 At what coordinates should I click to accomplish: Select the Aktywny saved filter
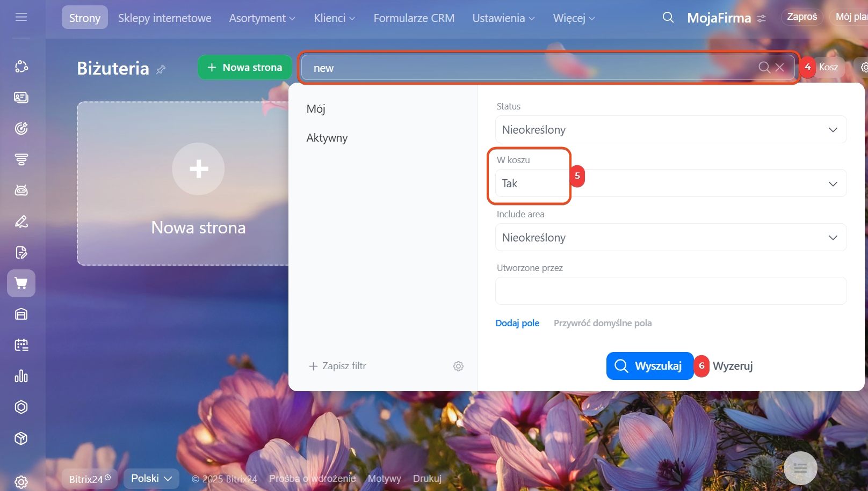[x=327, y=138]
